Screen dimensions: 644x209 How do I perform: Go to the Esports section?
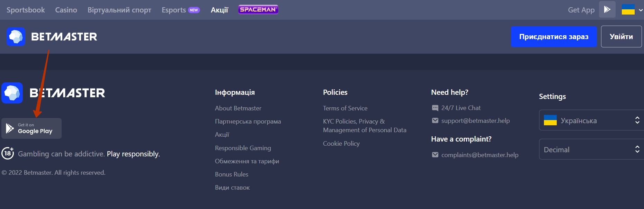coord(174,10)
